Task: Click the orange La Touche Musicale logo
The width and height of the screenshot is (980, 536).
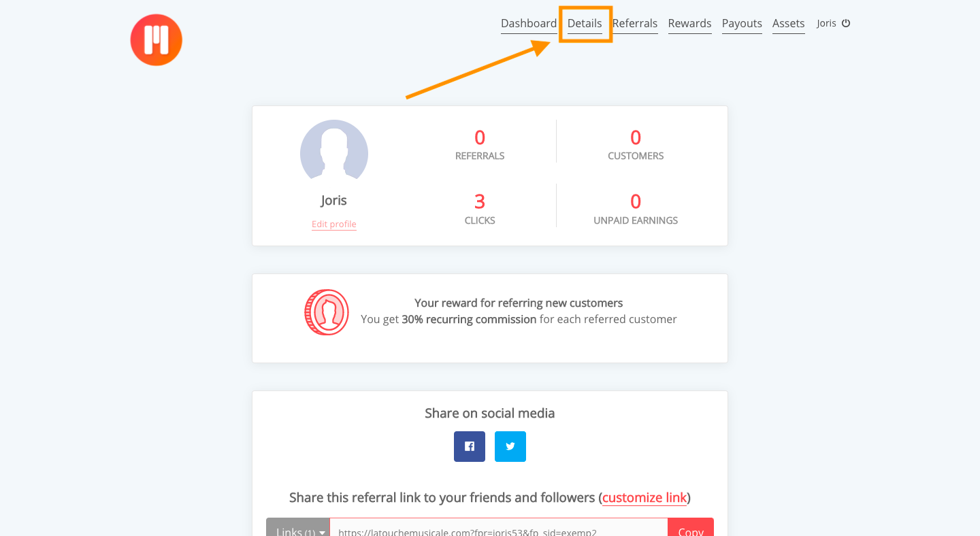Action: [157, 40]
